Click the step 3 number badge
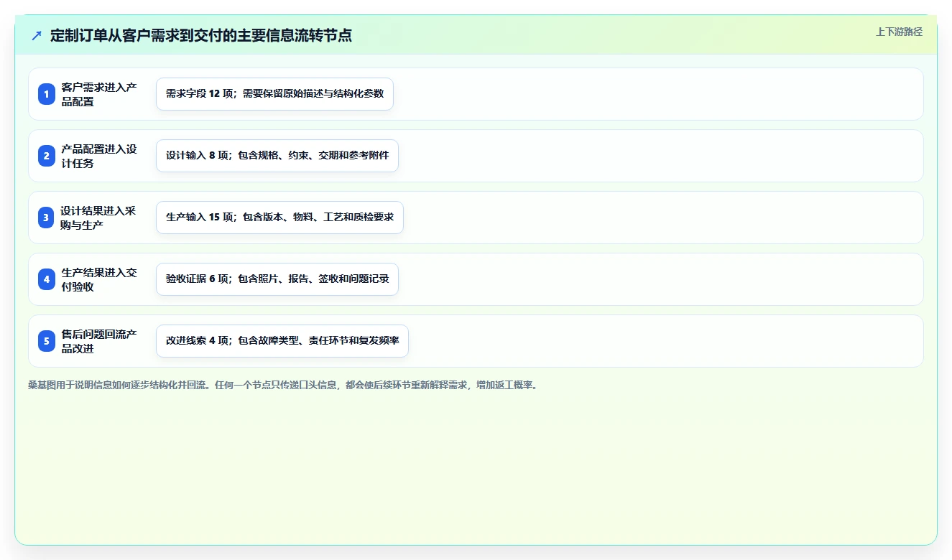Screen dimensions: 952x560 tap(47, 218)
